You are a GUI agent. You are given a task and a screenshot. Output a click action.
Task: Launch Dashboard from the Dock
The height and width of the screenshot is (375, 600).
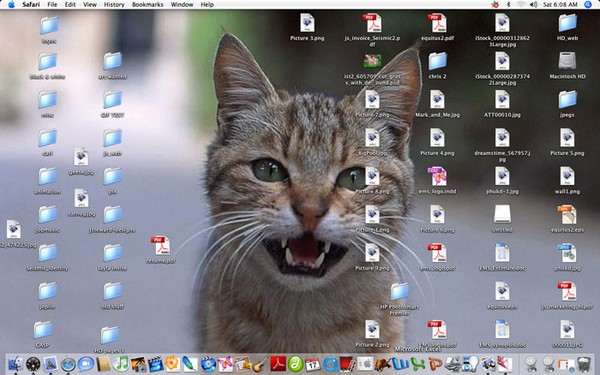pyautogui.click(x=33, y=364)
